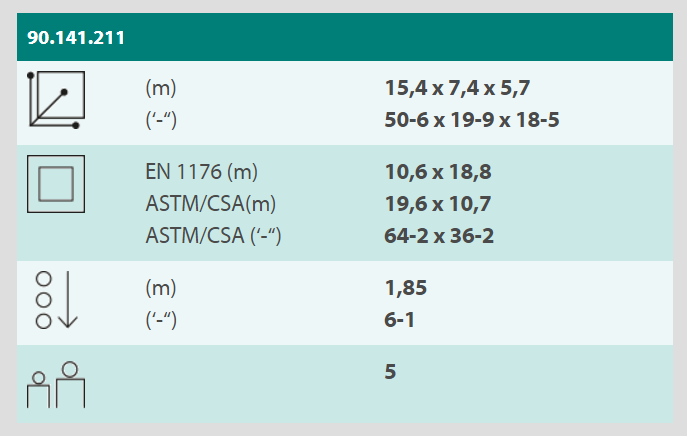Click the product dimensions axes icon
Viewport: 687px width, 436px height.
[x=56, y=101]
